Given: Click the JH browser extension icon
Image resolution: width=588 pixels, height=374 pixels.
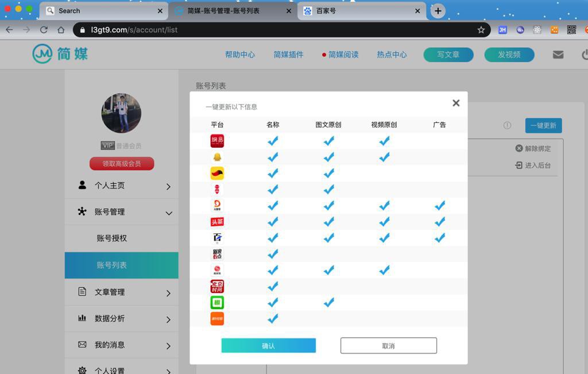Looking at the screenshot, I should pyautogui.click(x=502, y=30).
